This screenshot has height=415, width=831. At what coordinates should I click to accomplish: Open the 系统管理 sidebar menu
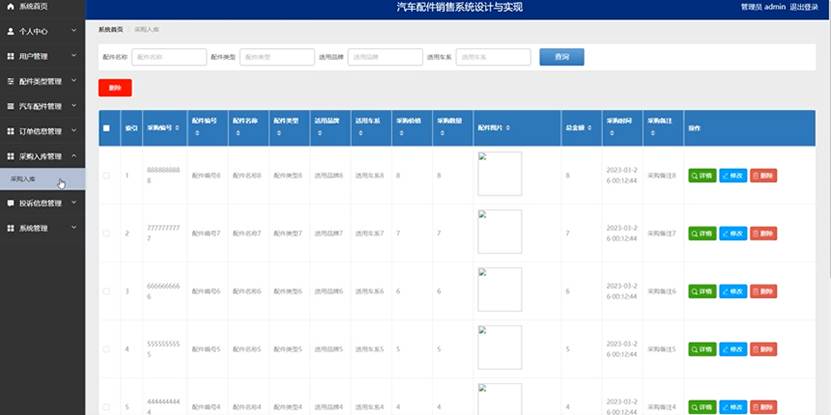42,228
